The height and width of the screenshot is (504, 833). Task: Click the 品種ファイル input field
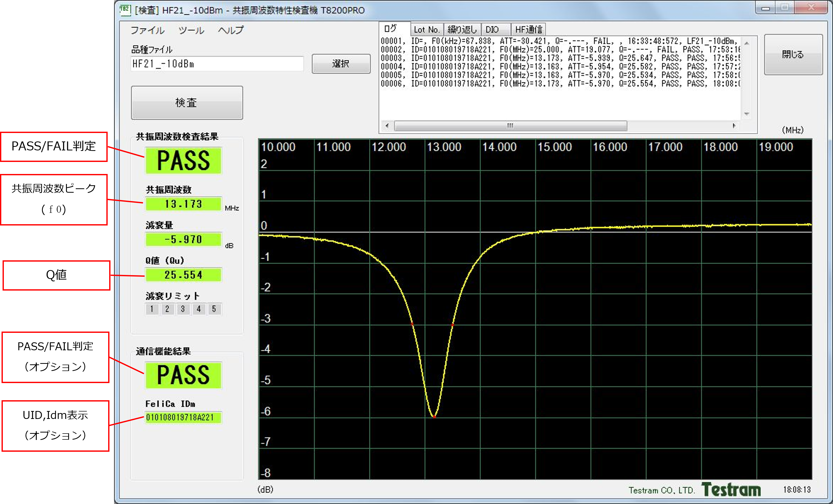pyautogui.click(x=217, y=64)
